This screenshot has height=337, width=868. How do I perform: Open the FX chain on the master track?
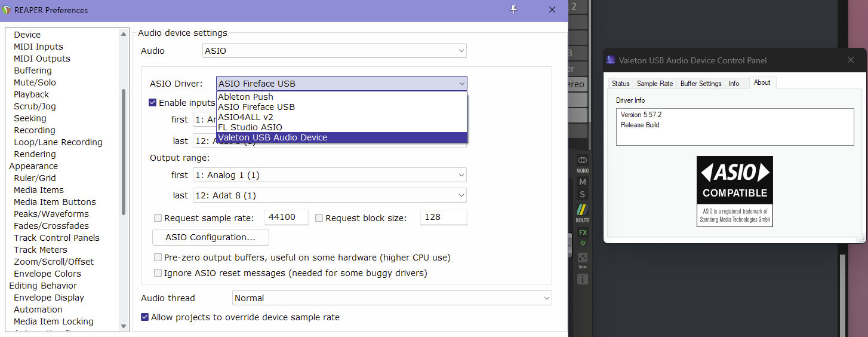[x=583, y=232]
